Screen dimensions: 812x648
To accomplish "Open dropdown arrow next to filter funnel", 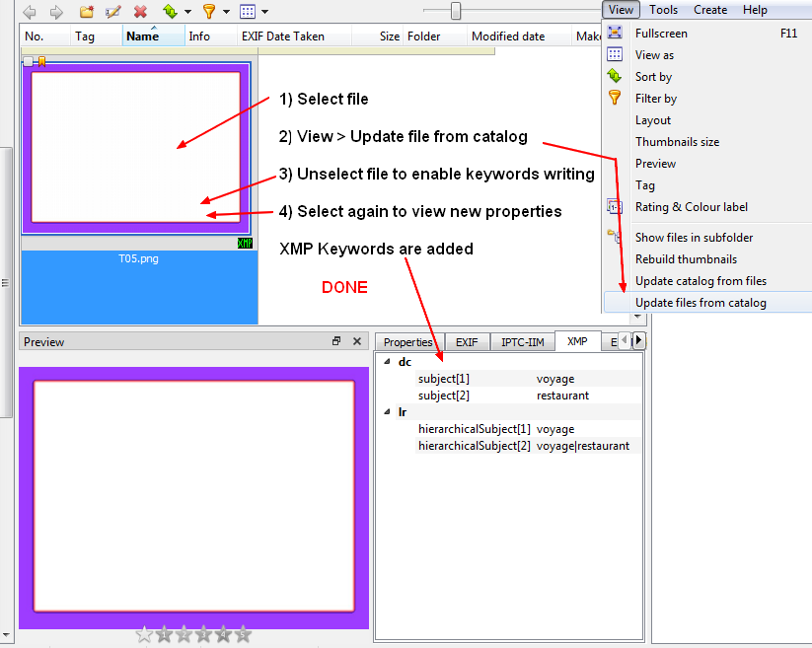I will click(x=226, y=12).
